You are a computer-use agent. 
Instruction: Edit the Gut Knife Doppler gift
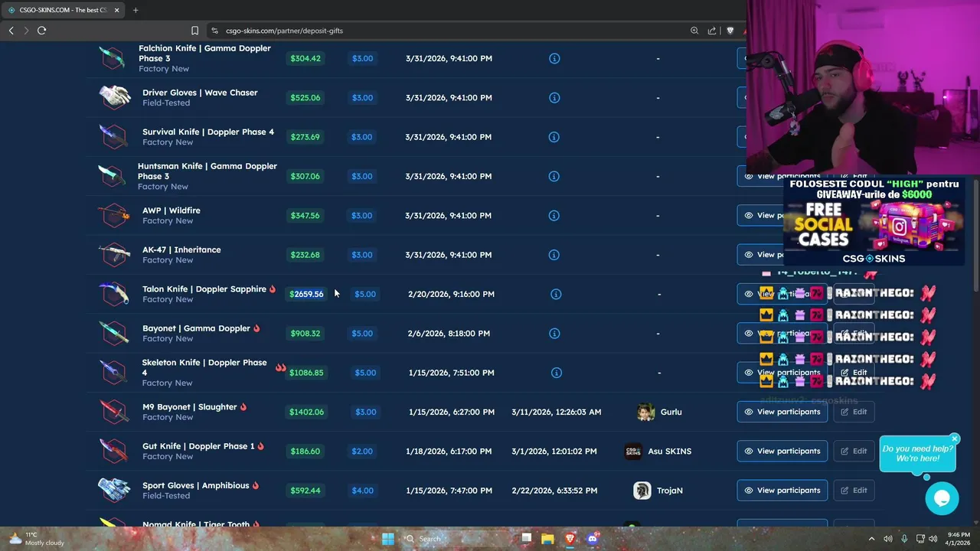[854, 451]
